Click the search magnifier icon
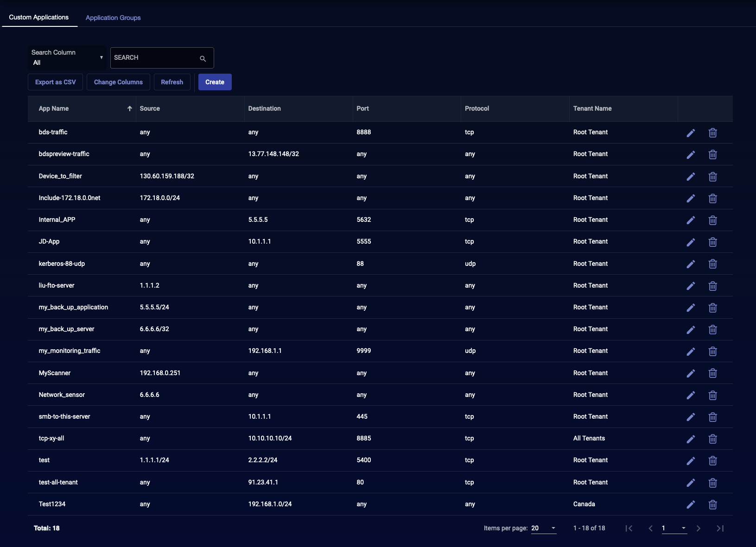This screenshot has width=756, height=547. pos(203,58)
